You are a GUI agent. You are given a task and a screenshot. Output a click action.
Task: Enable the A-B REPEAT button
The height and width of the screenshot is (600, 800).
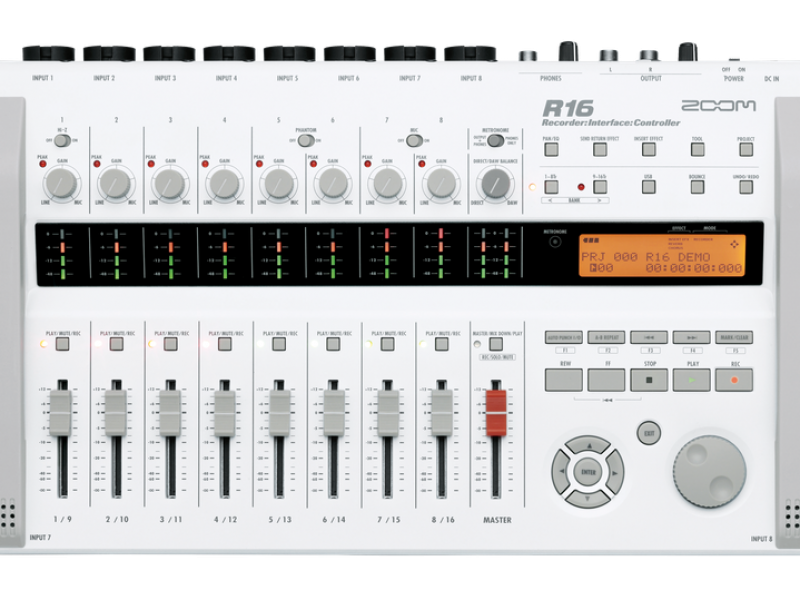[607, 337]
